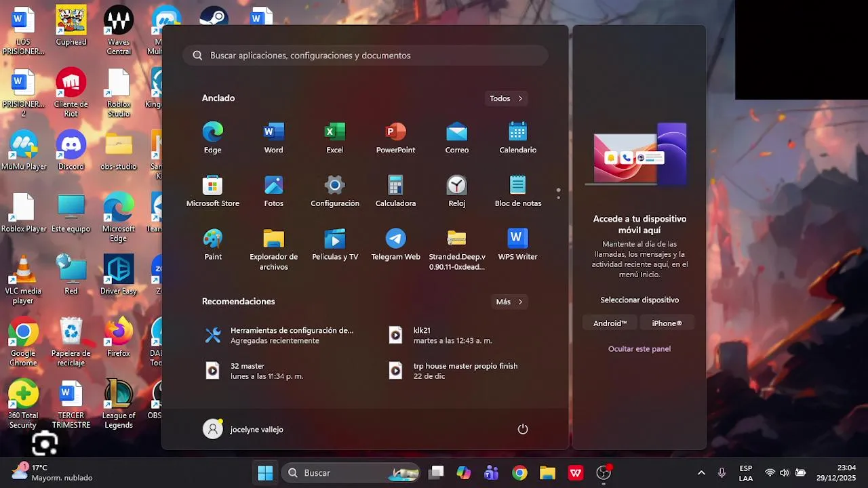
Task: Click the power button icon
Action: click(523, 429)
